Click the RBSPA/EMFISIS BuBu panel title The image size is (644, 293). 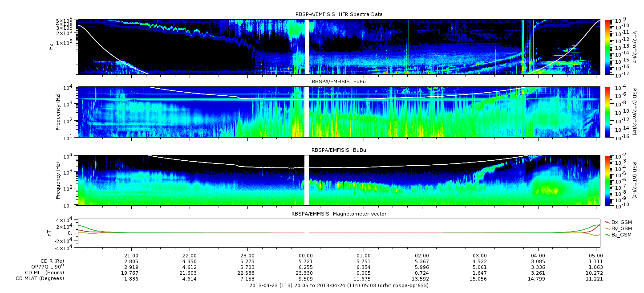tap(339, 151)
